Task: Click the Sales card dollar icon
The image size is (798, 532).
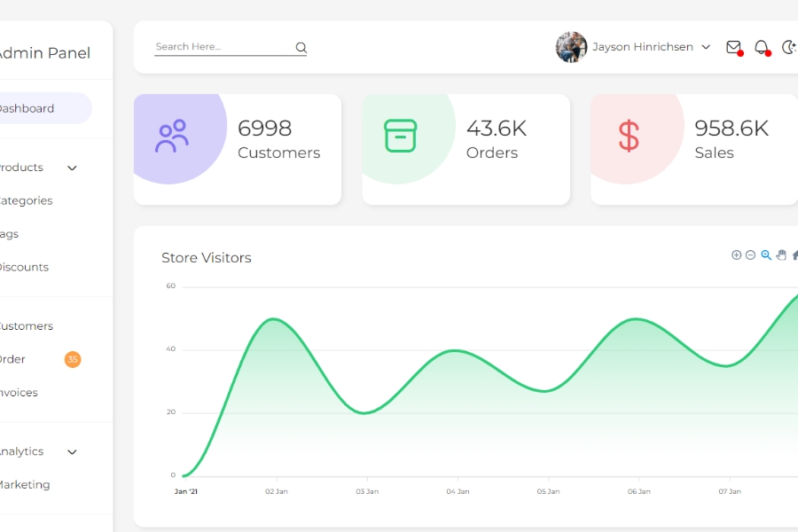Action: tap(629, 137)
